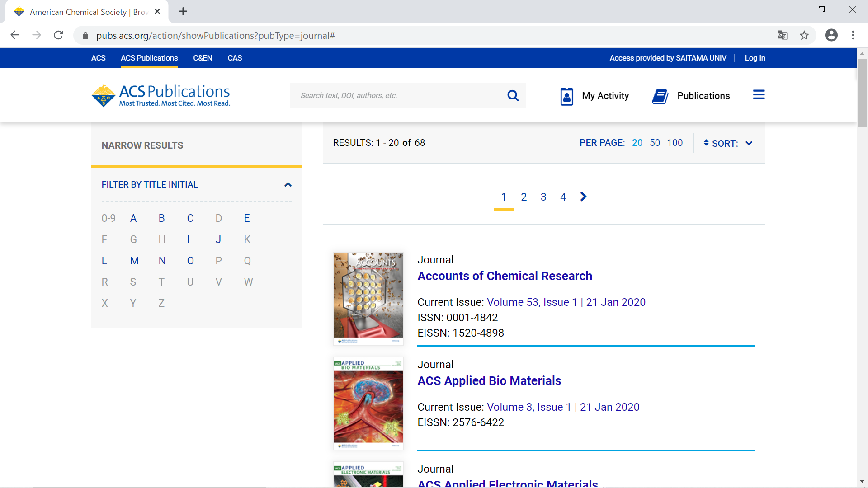Click My Activity label

pyautogui.click(x=605, y=96)
